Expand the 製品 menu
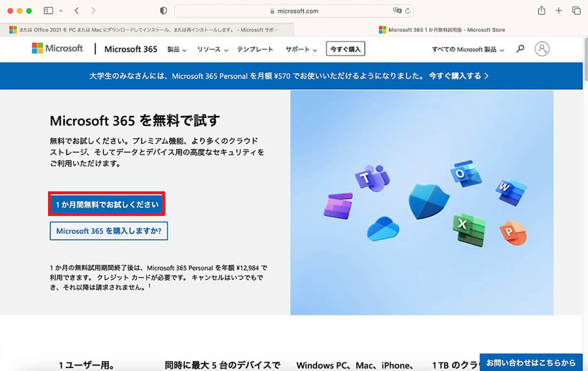This screenshot has height=371, width=588. [x=177, y=49]
